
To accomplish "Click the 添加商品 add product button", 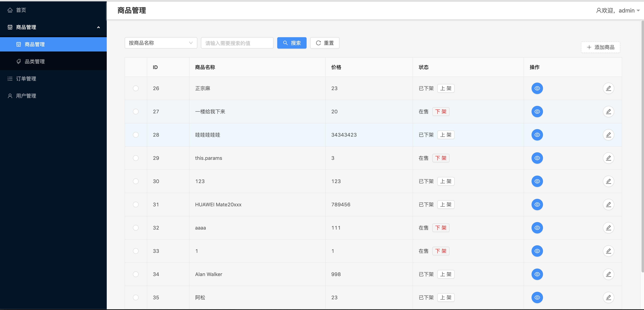I will pyautogui.click(x=600, y=47).
